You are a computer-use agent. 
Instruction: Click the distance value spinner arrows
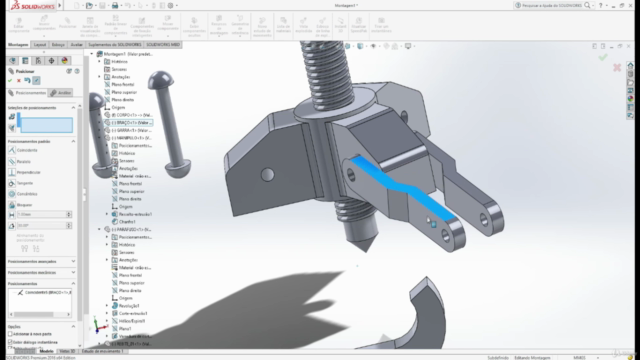coord(69,215)
